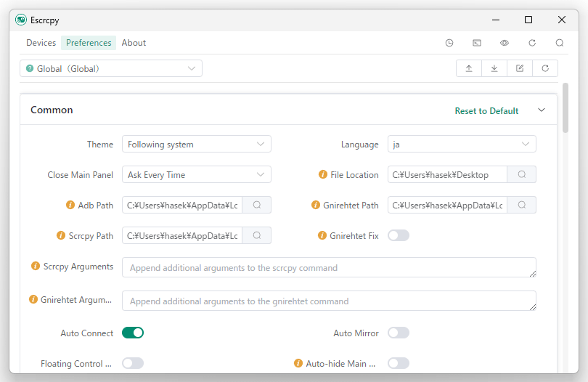Click the eye preview icon in toolbar
Viewport: 588px width, 382px height.
pos(505,43)
